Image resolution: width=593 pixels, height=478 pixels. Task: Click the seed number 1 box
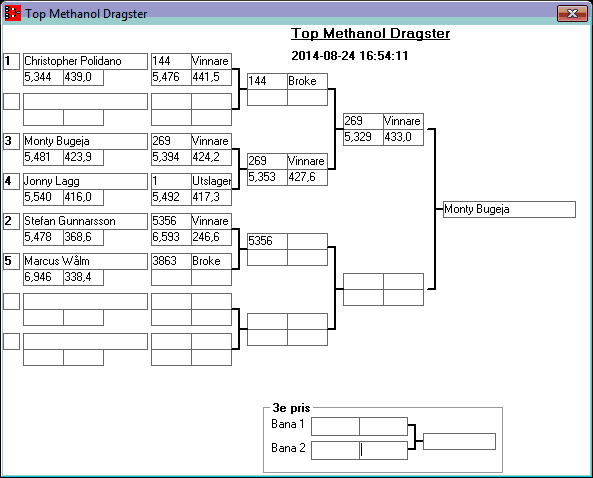11,61
